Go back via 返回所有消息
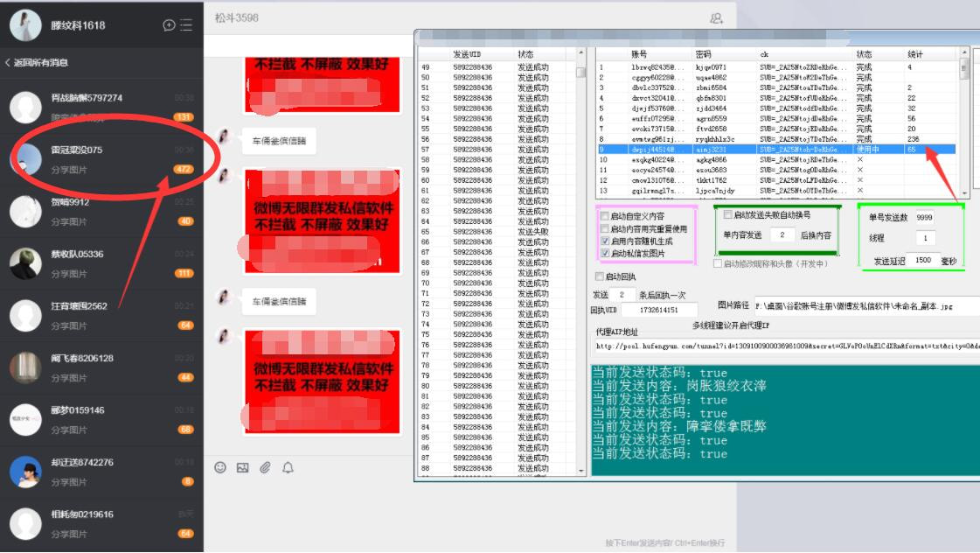Image resolution: width=980 pixels, height=553 pixels. [x=37, y=62]
